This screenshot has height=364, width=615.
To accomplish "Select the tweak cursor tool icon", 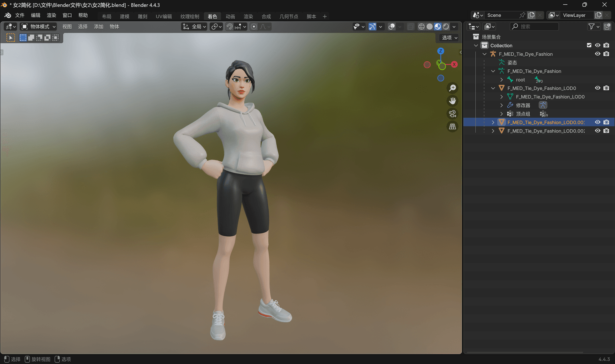I will pyautogui.click(x=11, y=38).
